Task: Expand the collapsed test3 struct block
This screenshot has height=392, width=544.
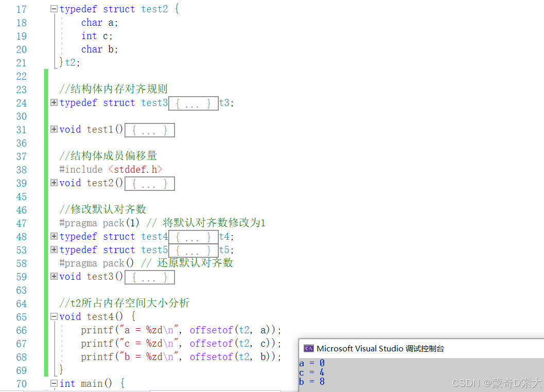Action: point(54,102)
